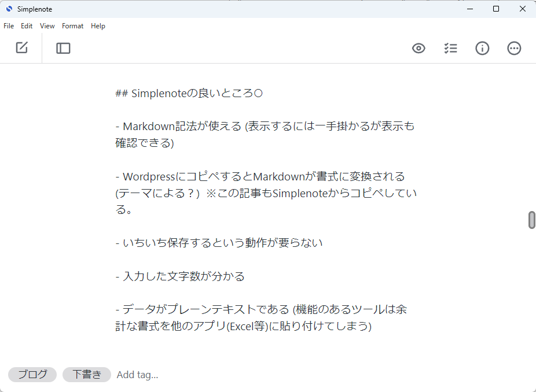Create a new note with compose icon
Viewport: 536px width, 392px height.
(21, 48)
